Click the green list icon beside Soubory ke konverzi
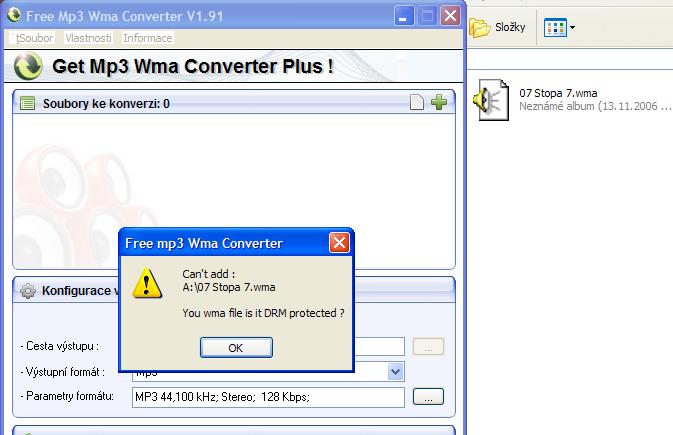This screenshot has width=673, height=435. pyautogui.click(x=27, y=103)
